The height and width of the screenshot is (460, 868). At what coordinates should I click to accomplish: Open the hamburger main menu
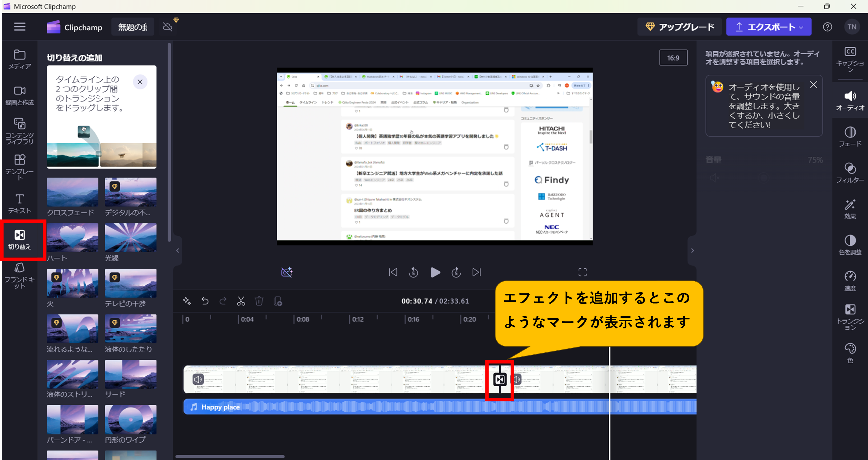(20, 27)
